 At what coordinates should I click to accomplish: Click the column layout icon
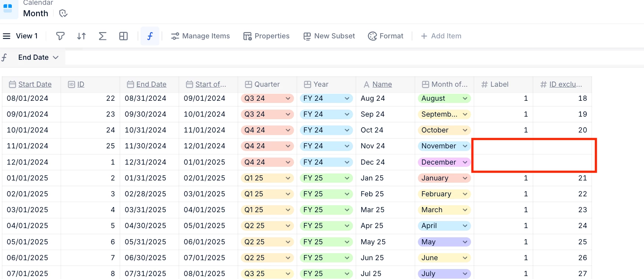pos(124,36)
